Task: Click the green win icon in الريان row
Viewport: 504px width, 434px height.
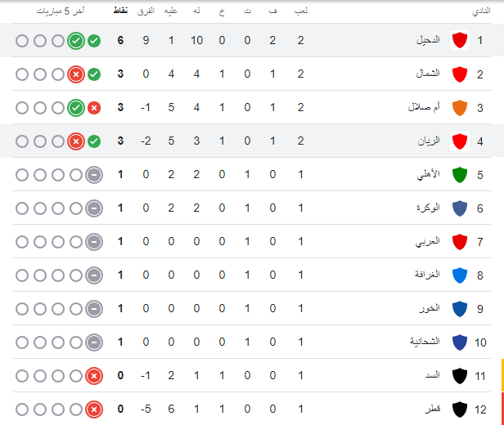Action: (x=94, y=141)
